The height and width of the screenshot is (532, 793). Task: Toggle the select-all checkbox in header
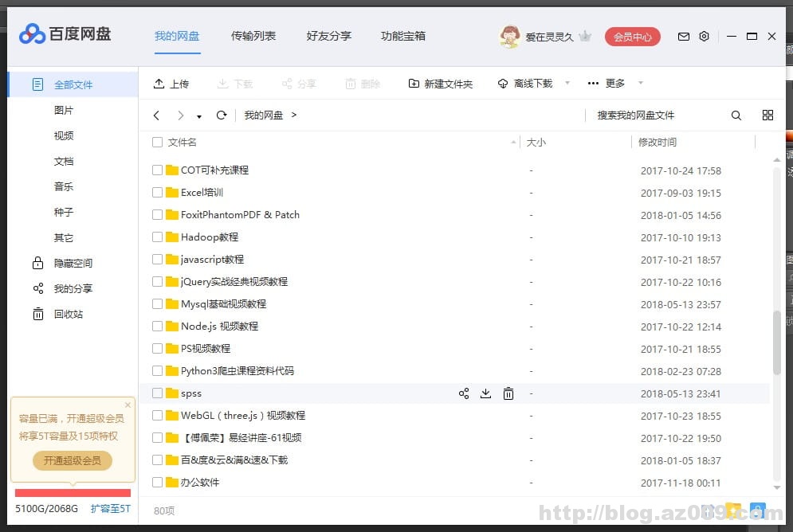[x=157, y=142]
